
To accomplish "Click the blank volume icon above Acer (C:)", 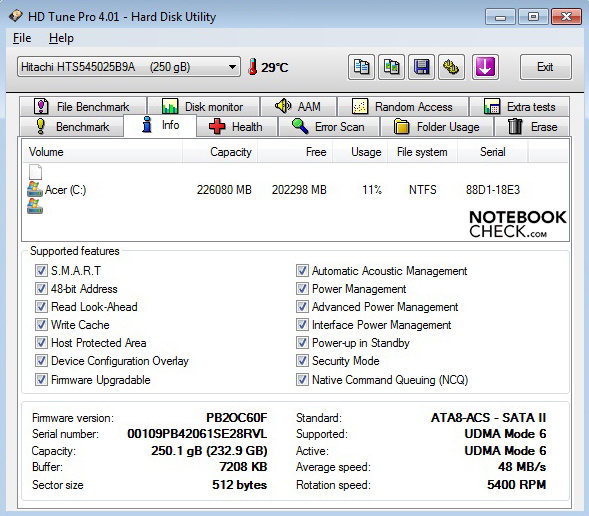I will pyautogui.click(x=35, y=172).
